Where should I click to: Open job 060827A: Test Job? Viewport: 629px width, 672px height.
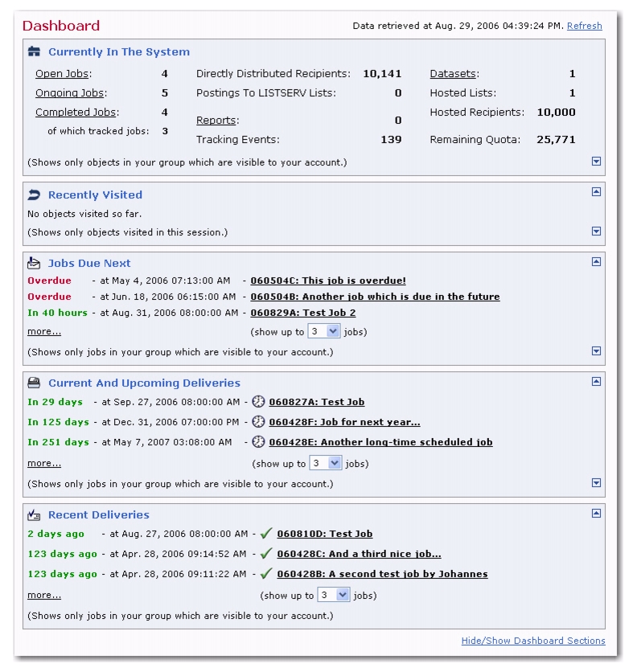pos(317,402)
